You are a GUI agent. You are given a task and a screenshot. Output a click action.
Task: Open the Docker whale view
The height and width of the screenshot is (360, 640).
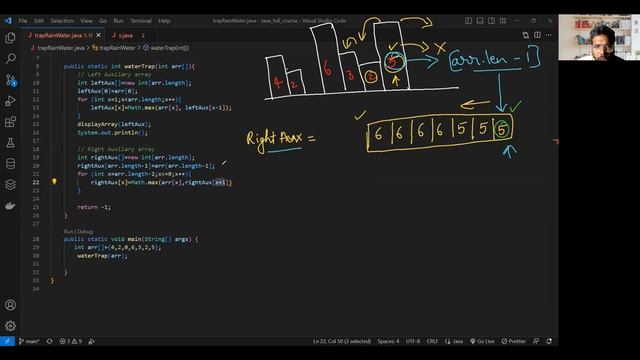[10, 205]
